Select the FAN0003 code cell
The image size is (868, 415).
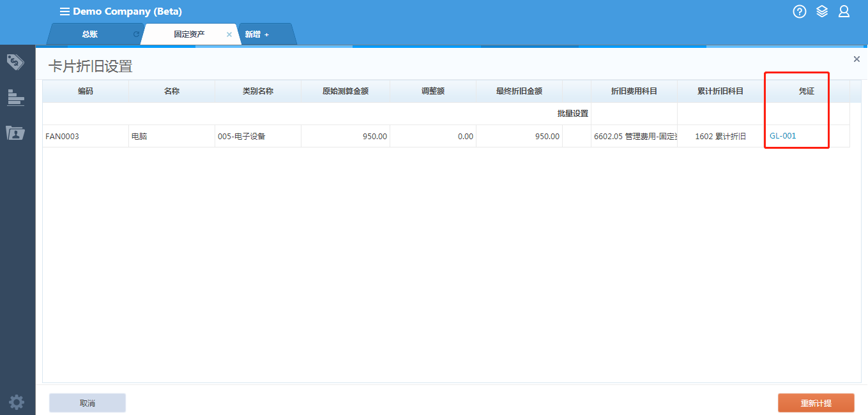point(86,136)
